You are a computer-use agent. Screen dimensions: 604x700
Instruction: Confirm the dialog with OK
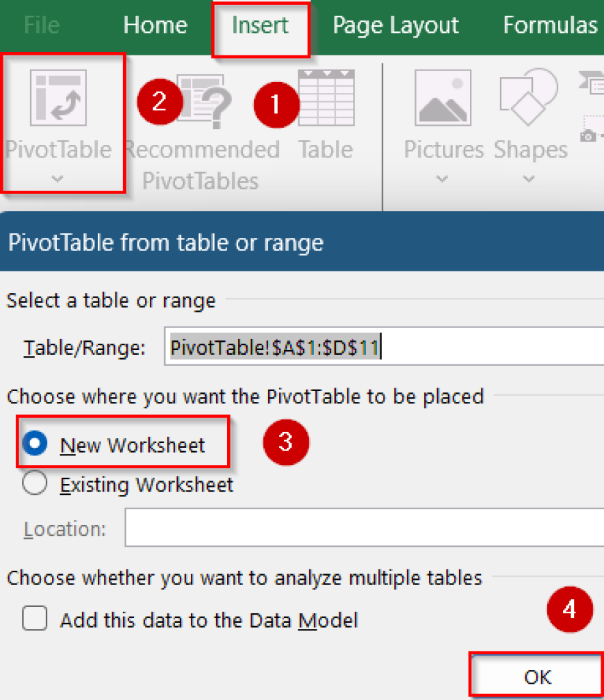(x=538, y=676)
